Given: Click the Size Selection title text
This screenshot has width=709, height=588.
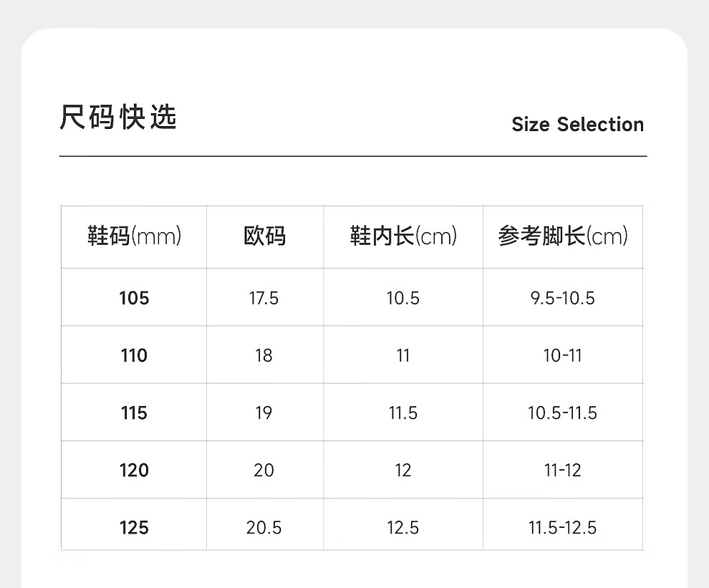Looking at the screenshot, I should [577, 125].
